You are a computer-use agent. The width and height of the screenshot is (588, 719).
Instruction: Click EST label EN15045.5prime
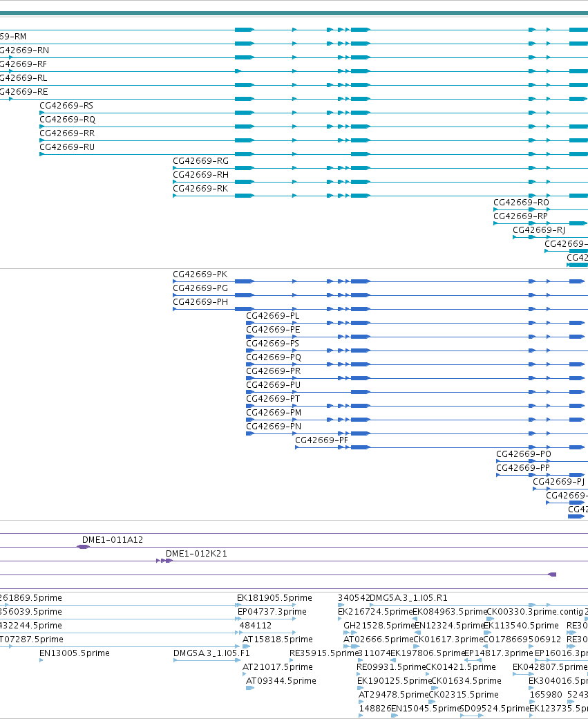pos(426,708)
